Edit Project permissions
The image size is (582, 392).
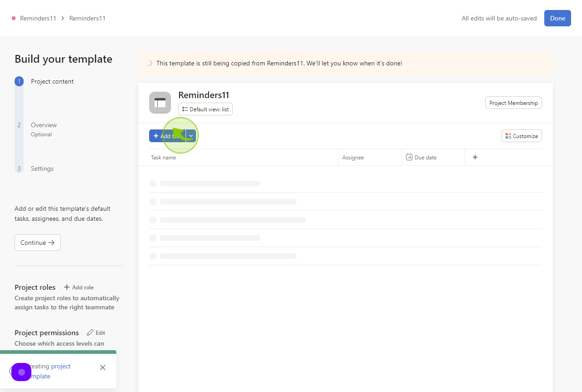pos(96,332)
